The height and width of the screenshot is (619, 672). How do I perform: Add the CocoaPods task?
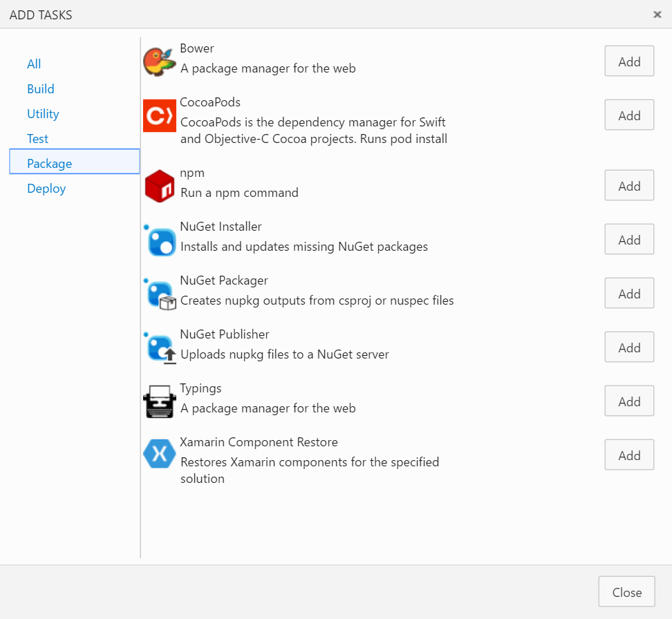click(629, 115)
